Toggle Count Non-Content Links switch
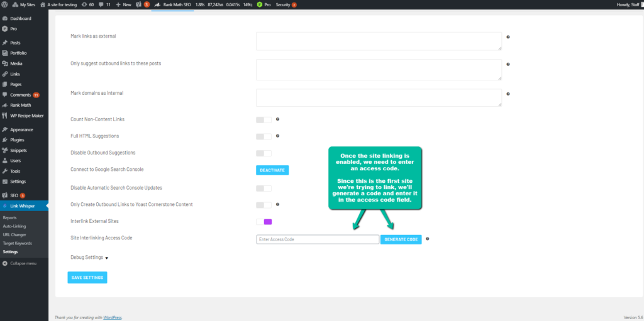The height and width of the screenshot is (321, 644). 264,120
